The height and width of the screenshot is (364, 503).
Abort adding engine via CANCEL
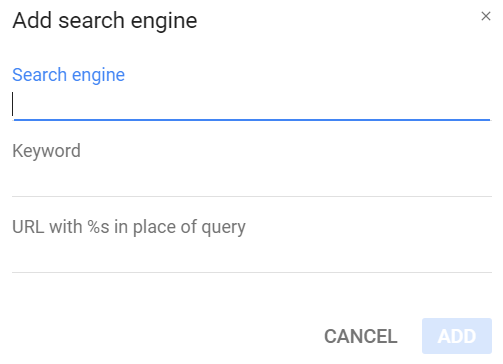point(361,336)
